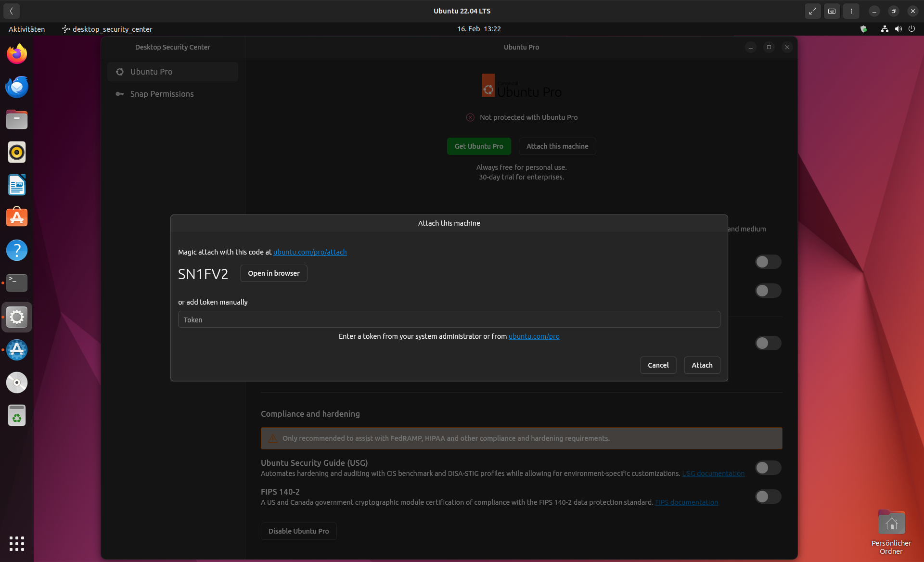
Task: Open the Files manager dock icon
Action: click(x=17, y=119)
